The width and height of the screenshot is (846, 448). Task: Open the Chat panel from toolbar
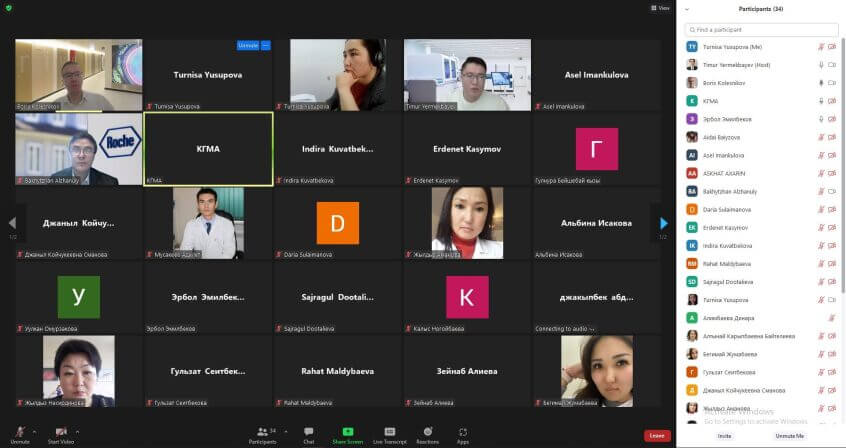pyautogui.click(x=309, y=433)
